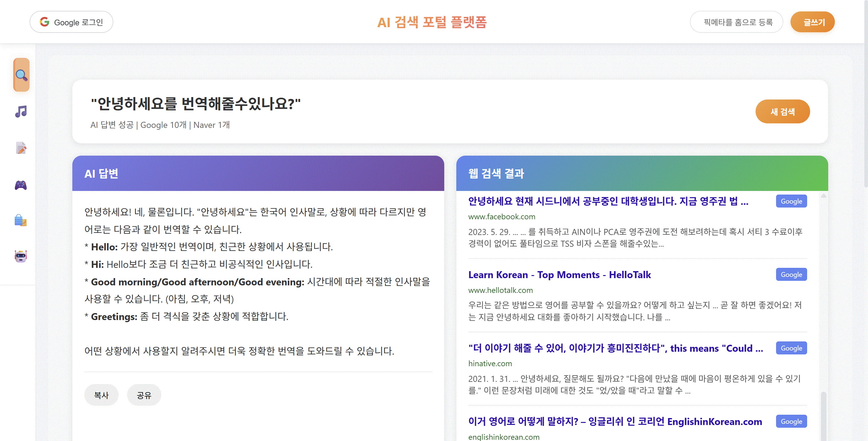Click the AI 검색 포털 플랫폼 title
The height and width of the screenshot is (441, 868).
[432, 22]
